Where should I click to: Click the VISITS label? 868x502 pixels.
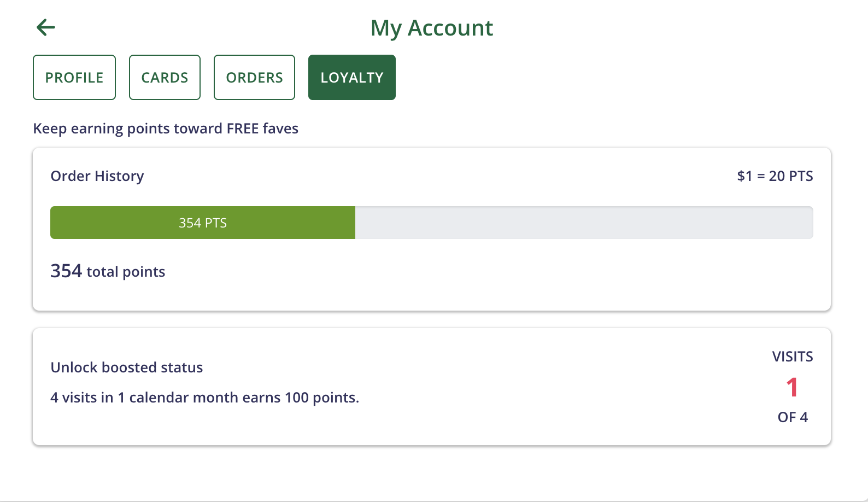pos(792,357)
